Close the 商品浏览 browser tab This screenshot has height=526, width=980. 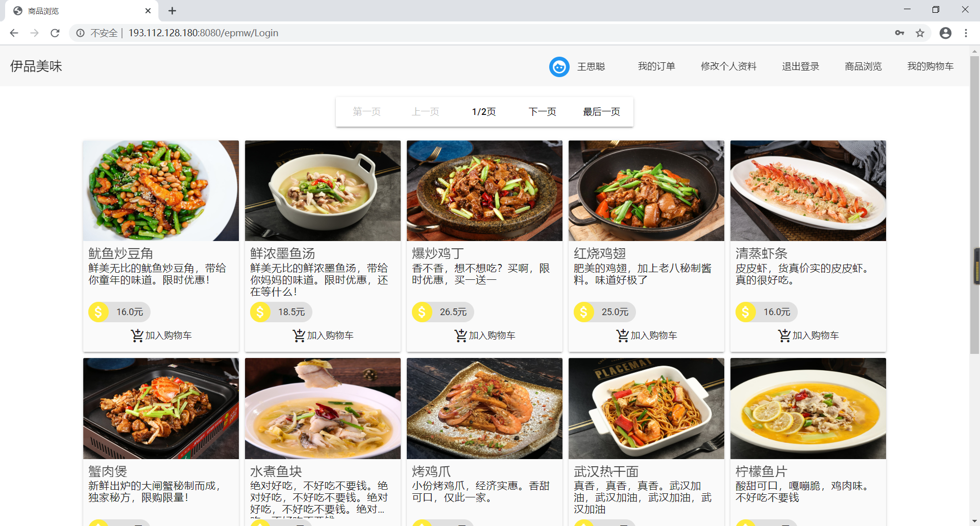pyautogui.click(x=148, y=11)
